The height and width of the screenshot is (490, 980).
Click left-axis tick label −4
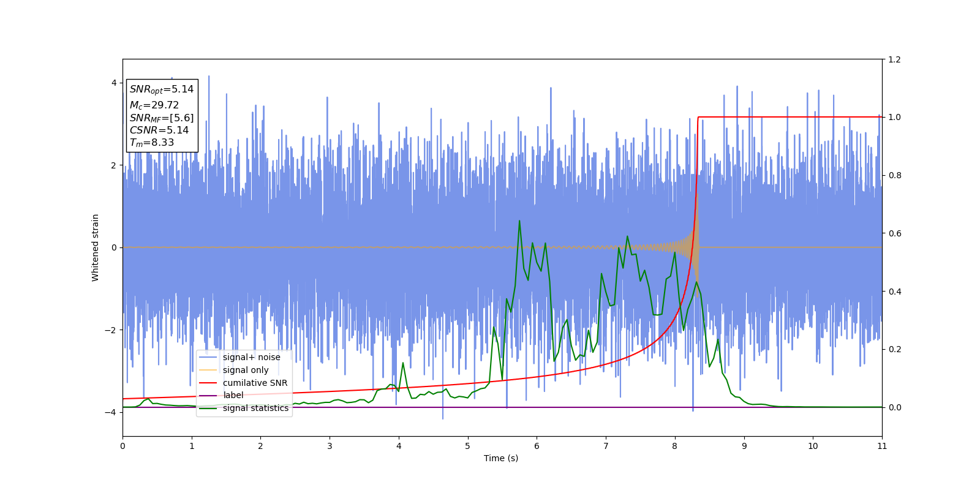pos(111,412)
